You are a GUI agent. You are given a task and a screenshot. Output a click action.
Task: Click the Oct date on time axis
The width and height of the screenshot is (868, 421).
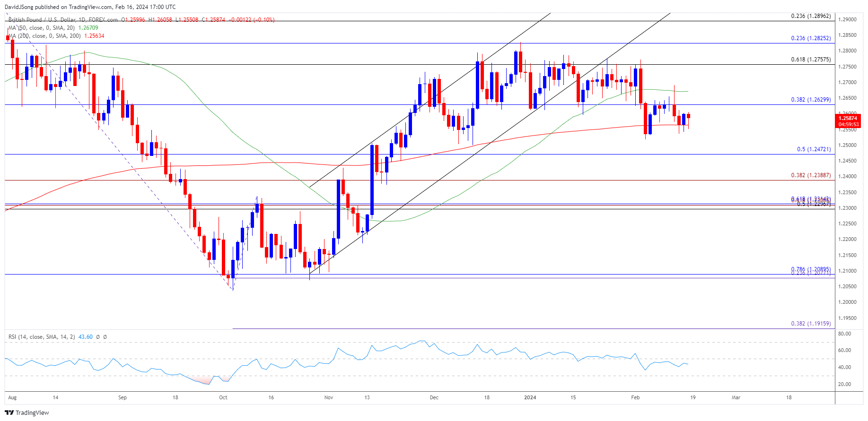click(x=223, y=398)
